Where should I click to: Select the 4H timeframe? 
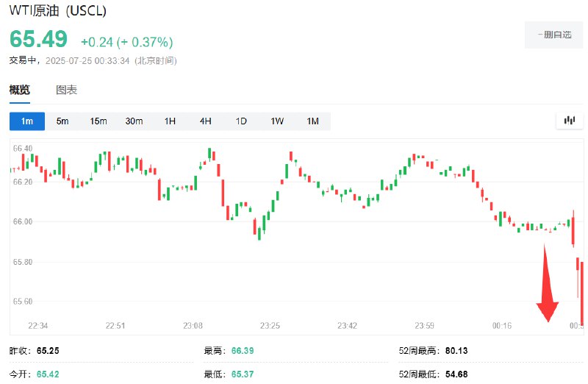point(206,121)
